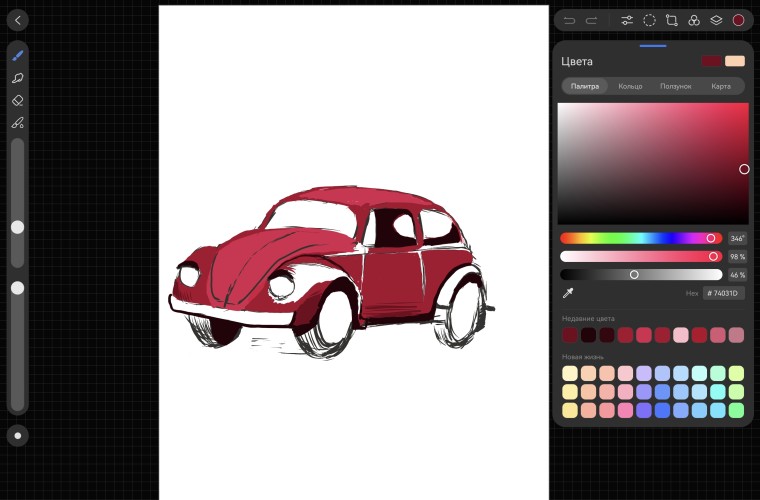The width and height of the screenshot is (760, 500).
Task: Open the Карта tab
Action: point(720,86)
